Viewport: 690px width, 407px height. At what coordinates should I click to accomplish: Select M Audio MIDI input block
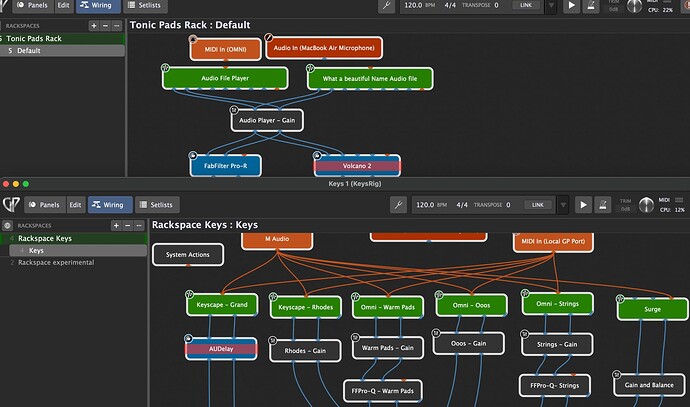point(277,240)
